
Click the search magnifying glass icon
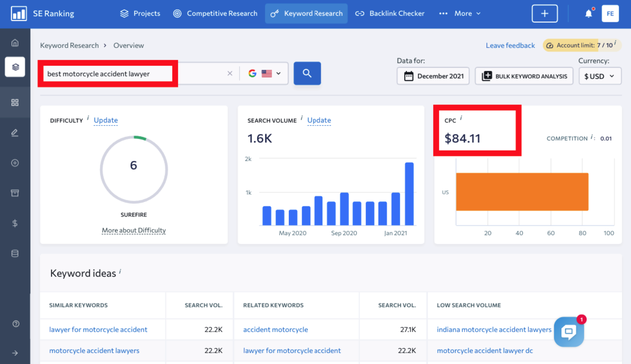tap(307, 74)
